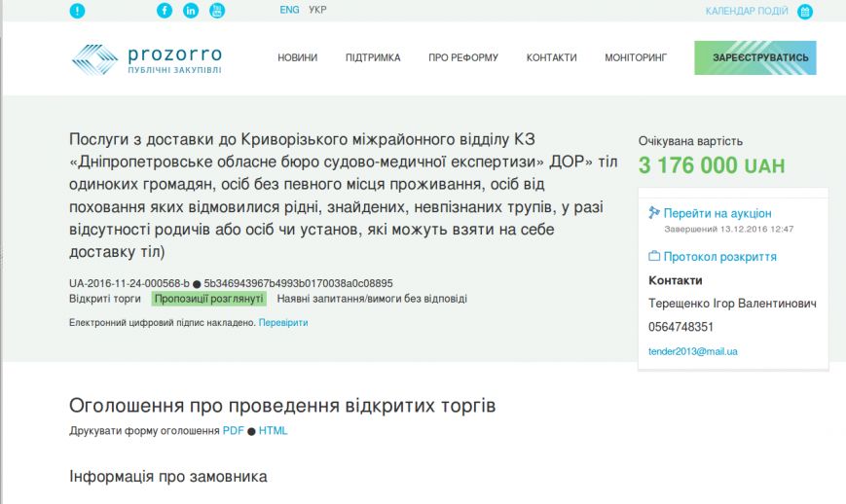Screen dimensions: 846x504
Task: Click the auction gavel icon
Action: [654, 213]
